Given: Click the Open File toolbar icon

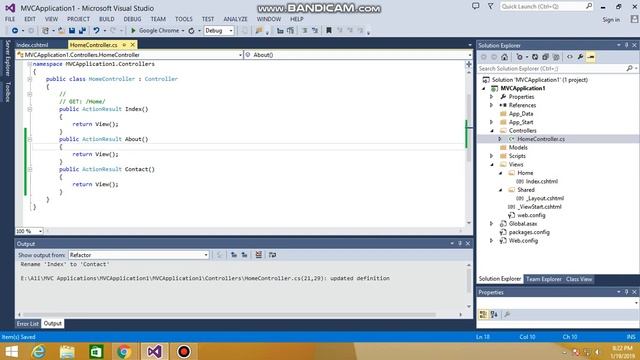Looking at the screenshot, I should 61,31.
